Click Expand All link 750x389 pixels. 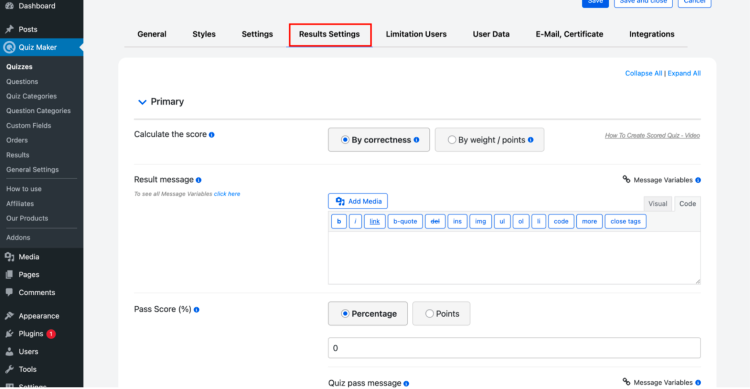(684, 73)
